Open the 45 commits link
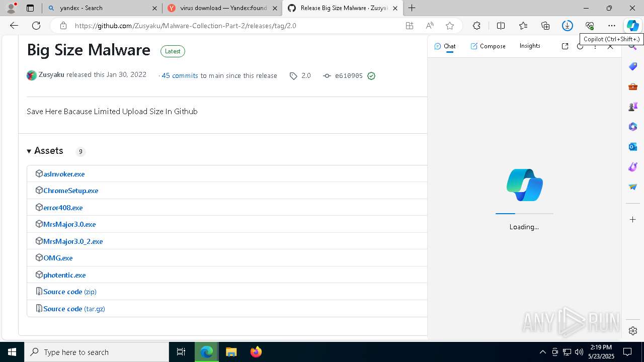This screenshot has height=362, width=644. pyautogui.click(x=180, y=75)
